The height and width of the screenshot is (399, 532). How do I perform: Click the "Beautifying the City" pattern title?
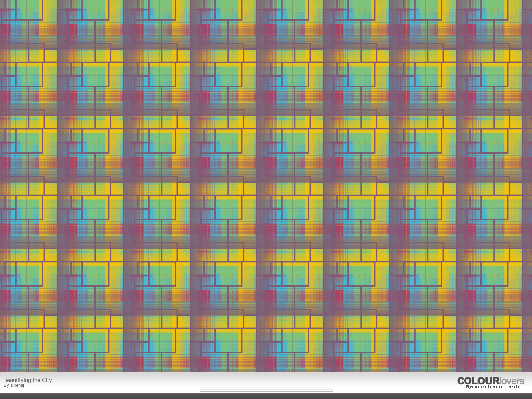click(28, 380)
